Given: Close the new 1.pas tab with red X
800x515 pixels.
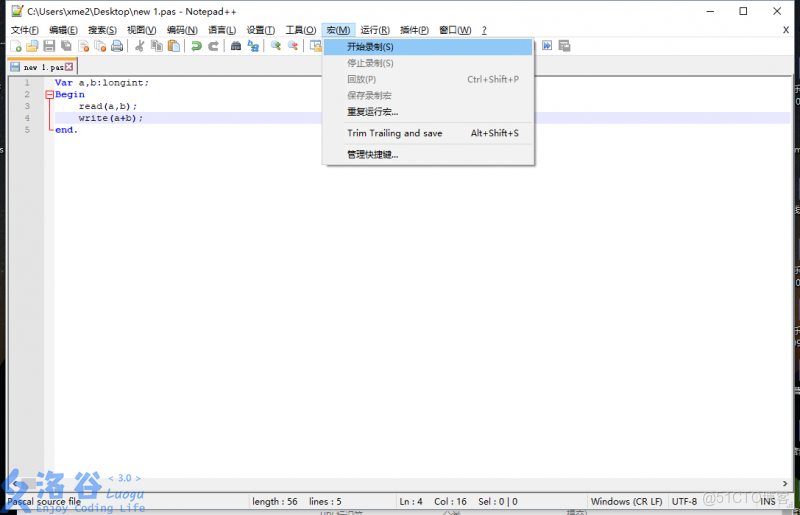Looking at the screenshot, I should pyautogui.click(x=69, y=67).
